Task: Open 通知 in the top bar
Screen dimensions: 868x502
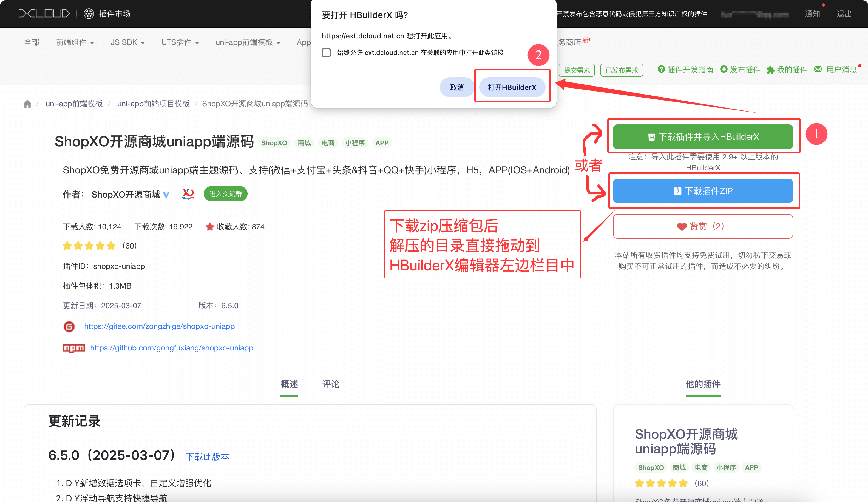Action: click(812, 14)
